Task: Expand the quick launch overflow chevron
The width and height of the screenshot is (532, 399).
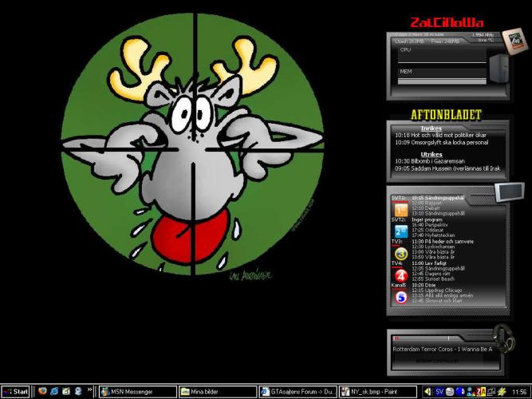Action: 89,389
